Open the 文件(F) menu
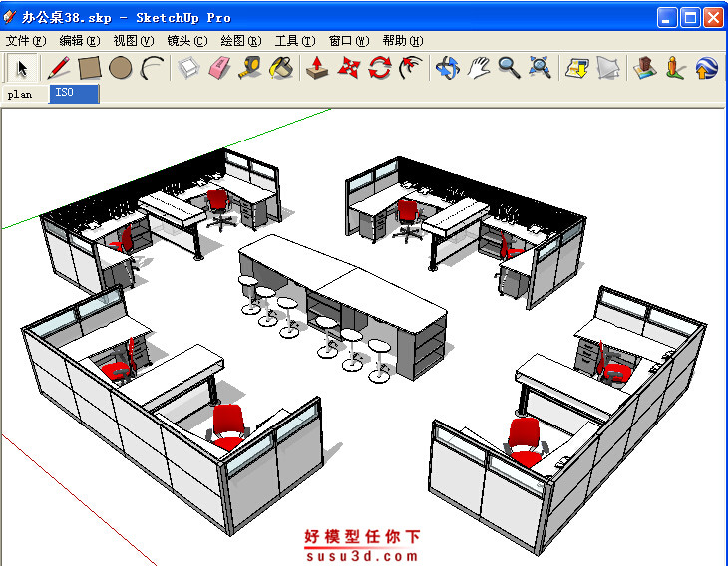The height and width of the screenshot is (566, 728). tap(26, 41)
